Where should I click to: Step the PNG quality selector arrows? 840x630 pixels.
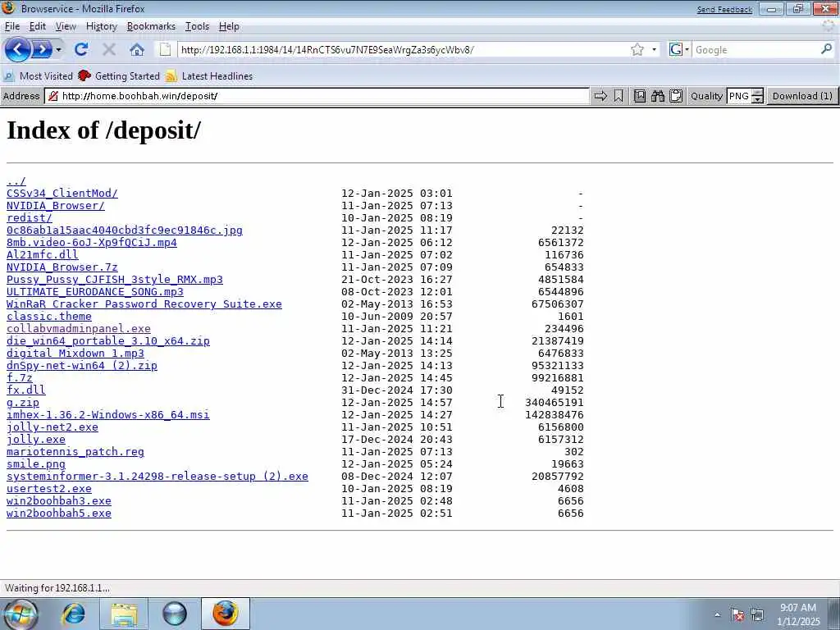pyautogui.click(x=757, y=97)
